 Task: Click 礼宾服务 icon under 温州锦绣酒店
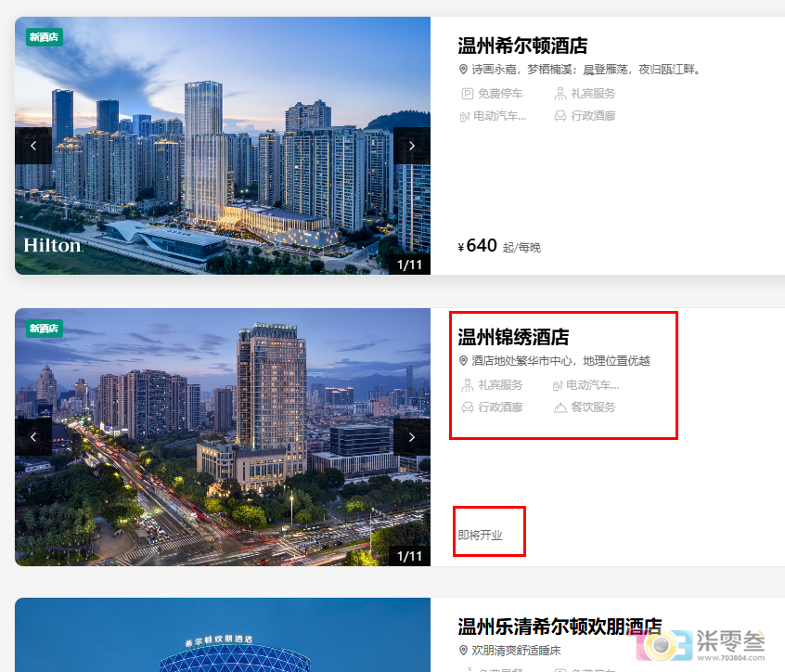pyautogui.click(x=467, y=385)
